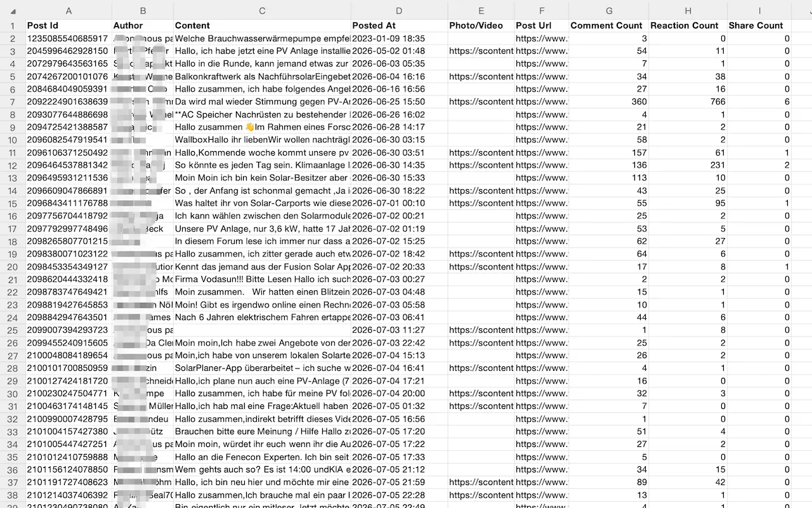Select content cell 'Wem gehts auch so? Es ist 14:00'
This screenshot has height=508, width=812.
[x=262, y=470]
